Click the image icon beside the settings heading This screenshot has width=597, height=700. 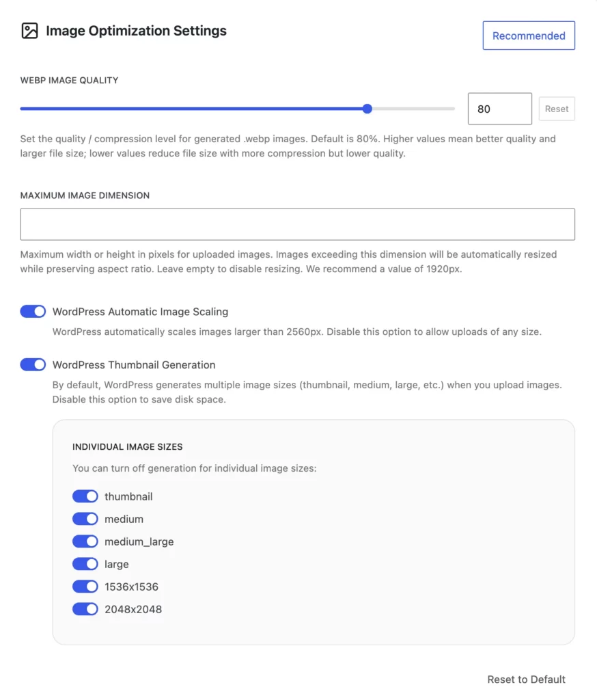click(x=29, y=31)
